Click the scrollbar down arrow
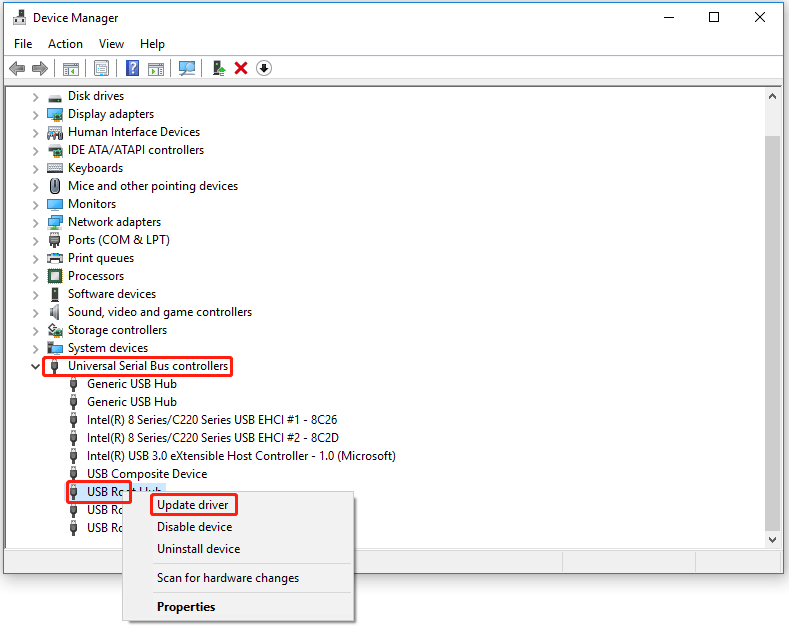 772,539
